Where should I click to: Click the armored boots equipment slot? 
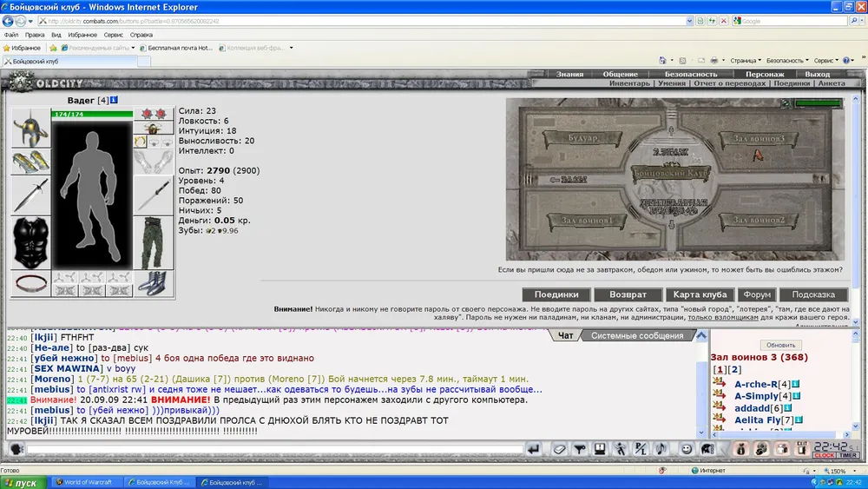tap(154, 284)
